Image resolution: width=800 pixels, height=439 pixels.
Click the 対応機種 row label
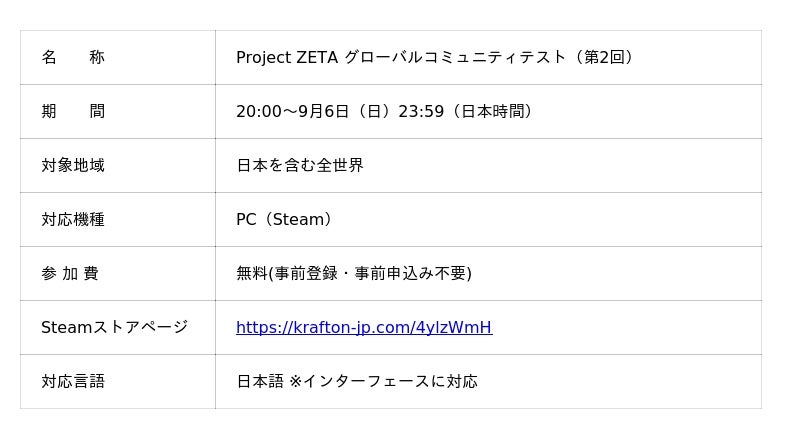73,220
